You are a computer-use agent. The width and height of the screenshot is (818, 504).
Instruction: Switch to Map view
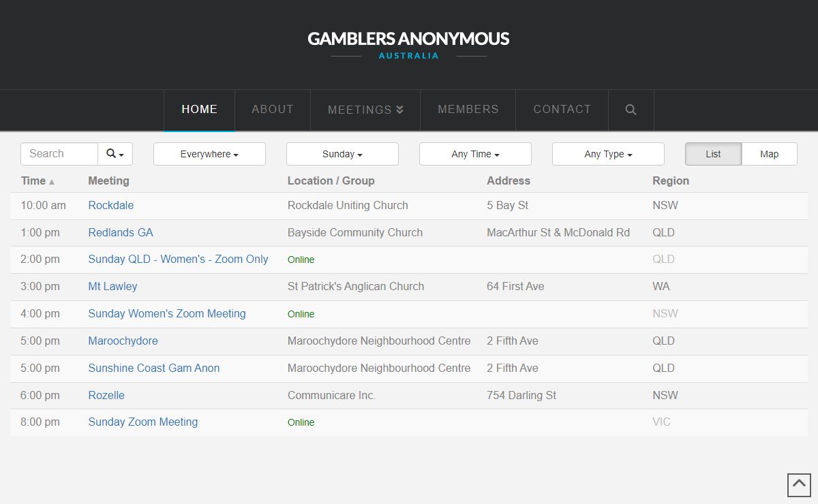click(769, 154)
